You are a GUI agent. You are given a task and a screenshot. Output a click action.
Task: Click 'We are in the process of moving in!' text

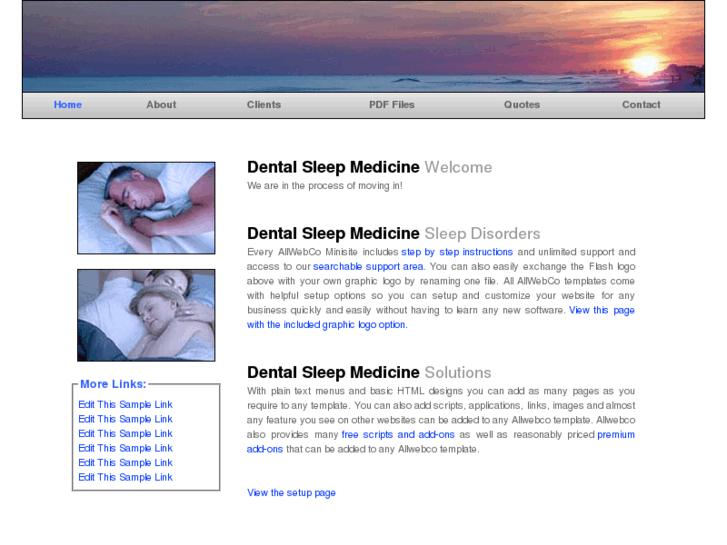tap(325, 186)
